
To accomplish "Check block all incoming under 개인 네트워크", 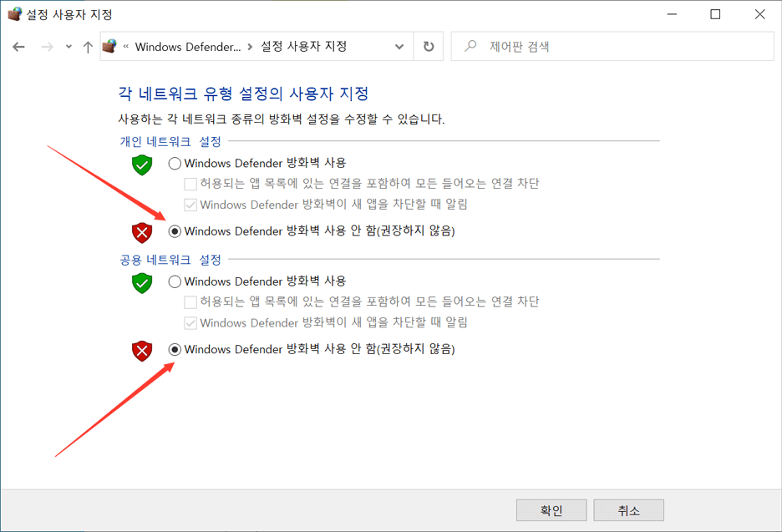I will (190, 184).
